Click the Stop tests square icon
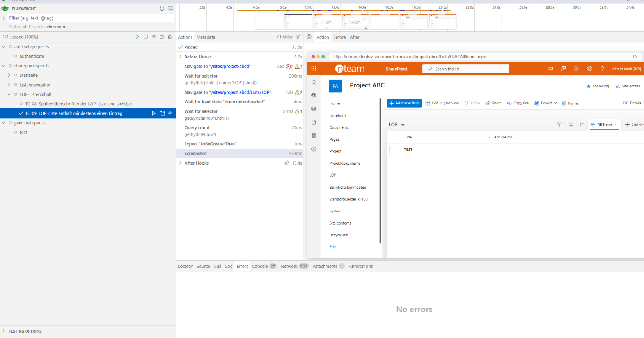Image resolution: width=644 pixels, height=338 pixels. click(x=145, y=37)
